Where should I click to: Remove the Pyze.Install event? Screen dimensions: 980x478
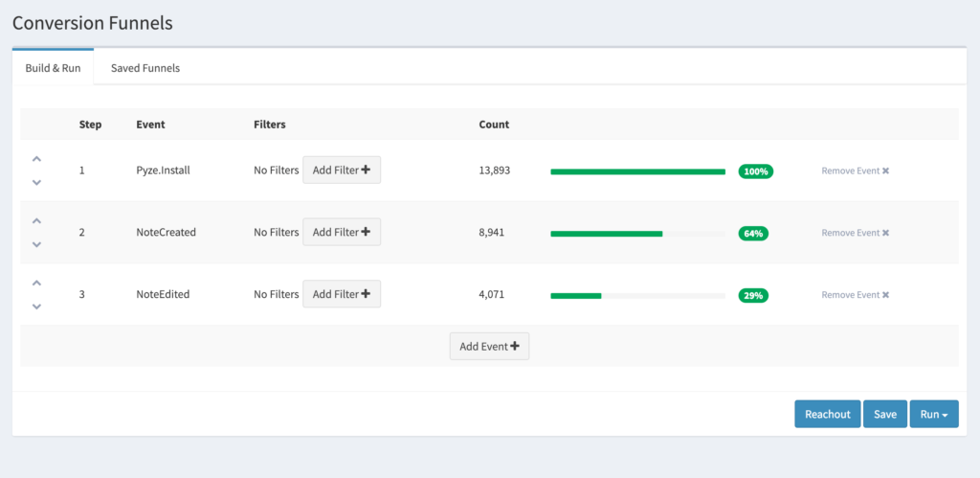(x=855, y=171)
